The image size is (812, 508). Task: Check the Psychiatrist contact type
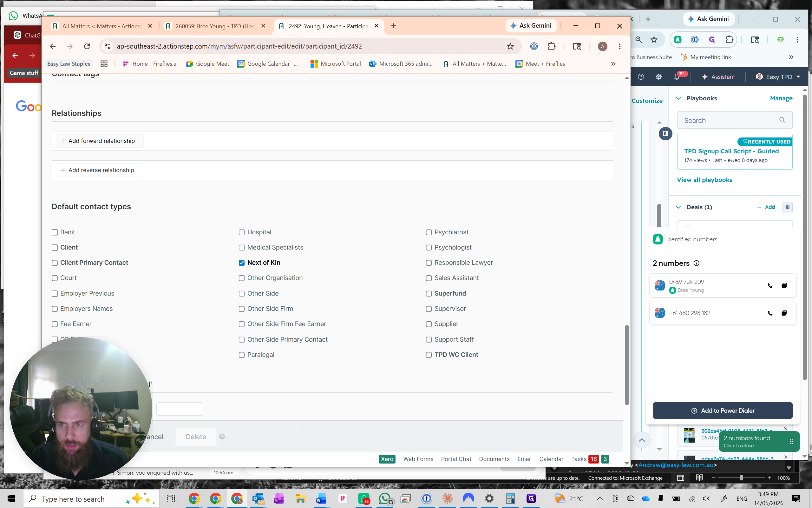(429, 232)
